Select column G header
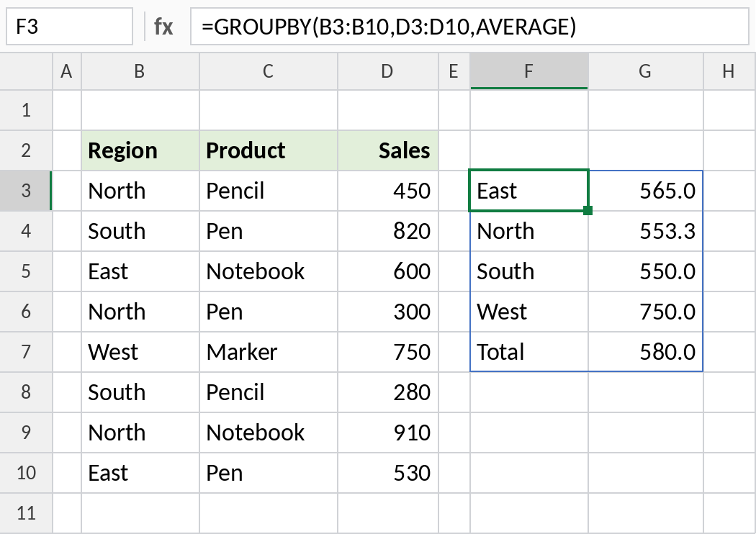Viewport: 756px width, 534px height. pyautogui.click(x=646, y=71)
